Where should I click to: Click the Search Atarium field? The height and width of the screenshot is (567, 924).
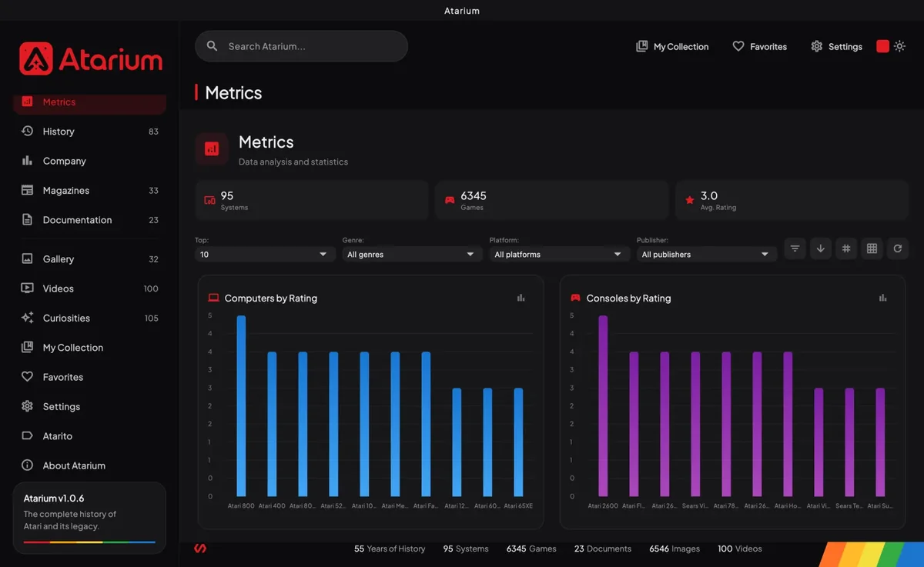tap(301, 46)
